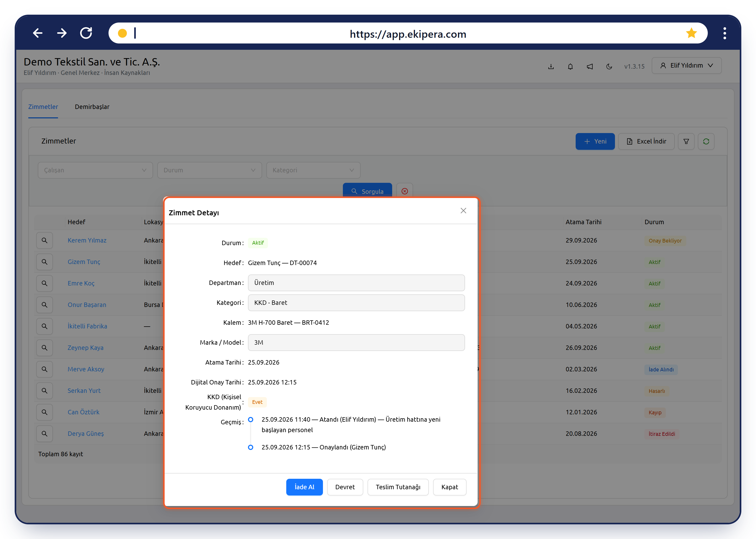
Task: Click the filter funnel icon
Action: (x=686, y=141)
